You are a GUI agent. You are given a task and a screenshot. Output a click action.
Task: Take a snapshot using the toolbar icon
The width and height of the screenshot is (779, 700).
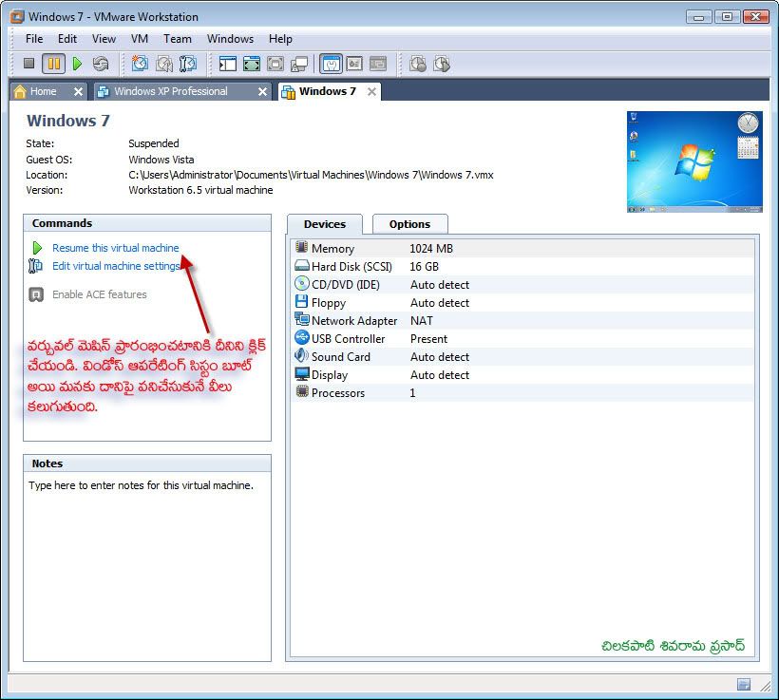pyautogui.click(x=140, y=64)
